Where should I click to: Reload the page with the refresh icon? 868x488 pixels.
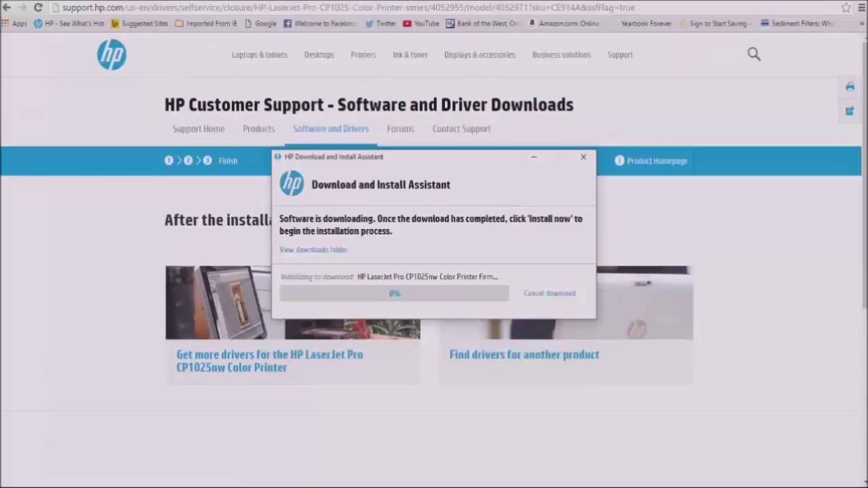(38, 7)
